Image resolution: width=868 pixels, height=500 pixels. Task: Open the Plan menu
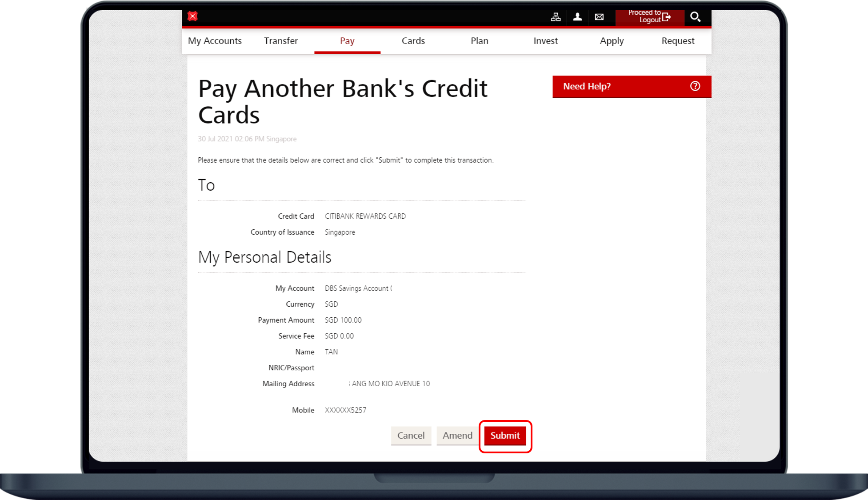click(x=479, y=41)
